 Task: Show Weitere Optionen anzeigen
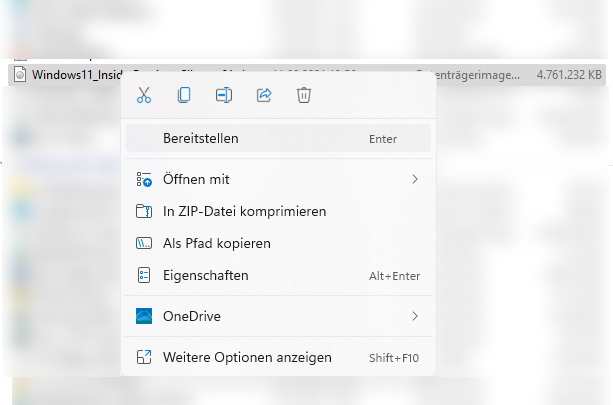pos(247,357)
